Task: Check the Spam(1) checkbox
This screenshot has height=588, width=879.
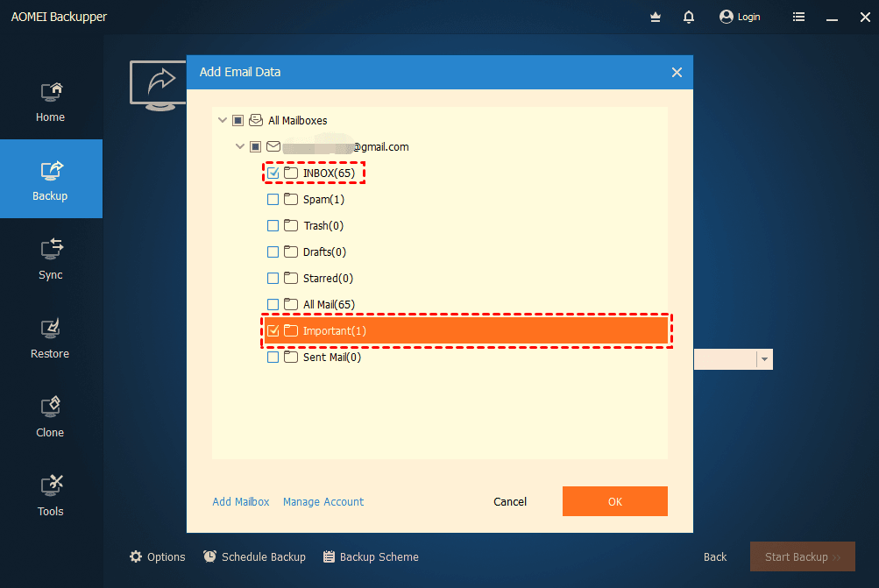Action: pos(273,200)
